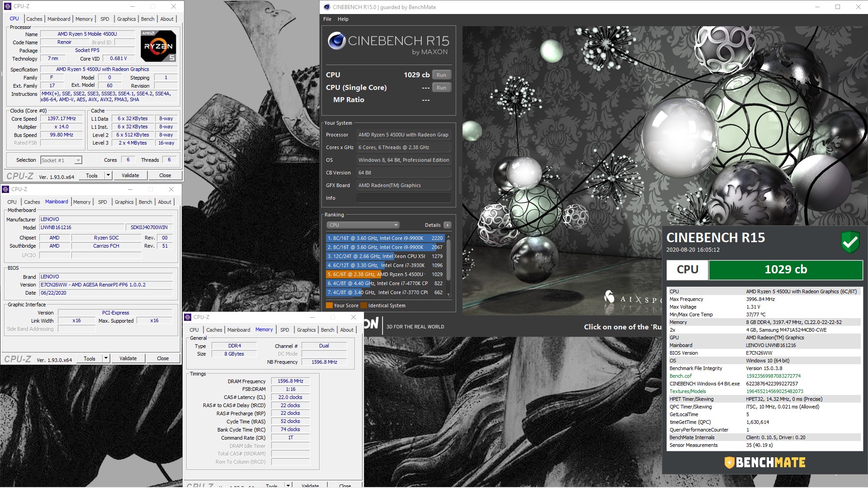Viewport: 868px width, 488px height.
Task: Click Tools button in Mainboard CPU-Z window
Action: point(90,358)
